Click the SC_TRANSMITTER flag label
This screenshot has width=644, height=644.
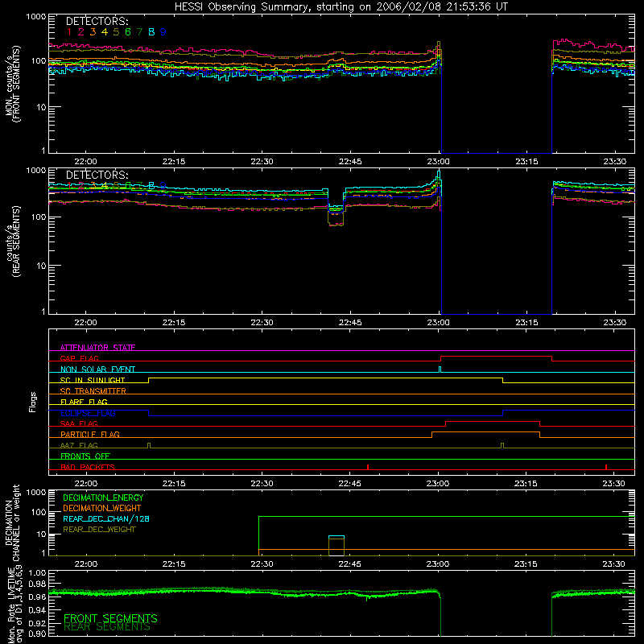[x=93, y=390]
